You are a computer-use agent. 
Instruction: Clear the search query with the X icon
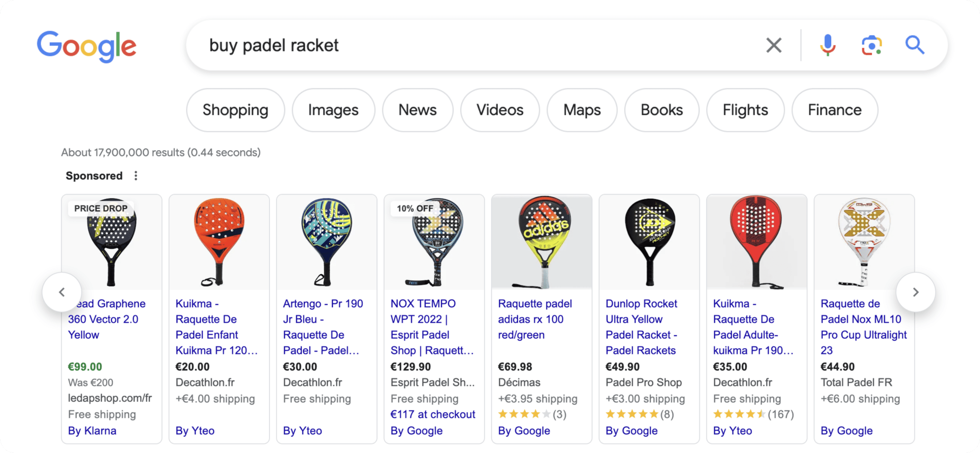(x=773, y=45)
